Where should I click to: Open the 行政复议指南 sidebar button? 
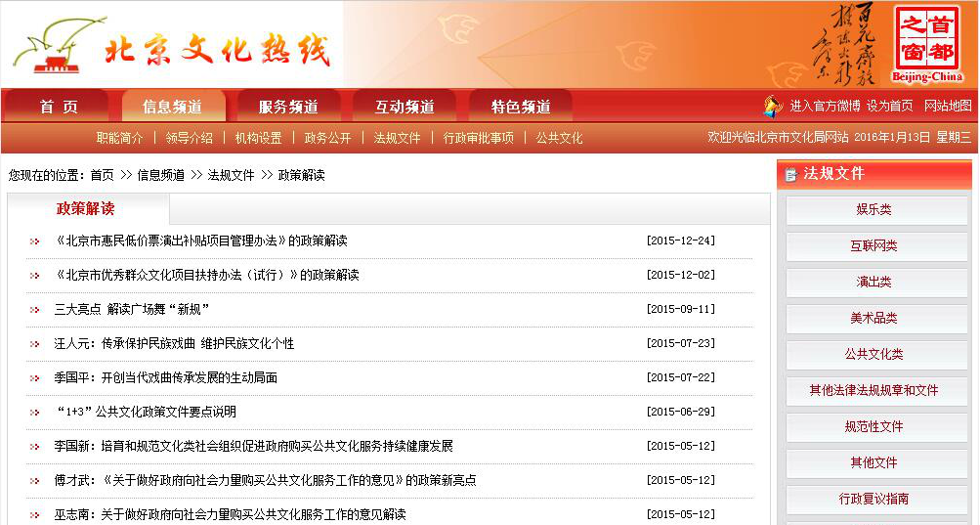(873, 499)
